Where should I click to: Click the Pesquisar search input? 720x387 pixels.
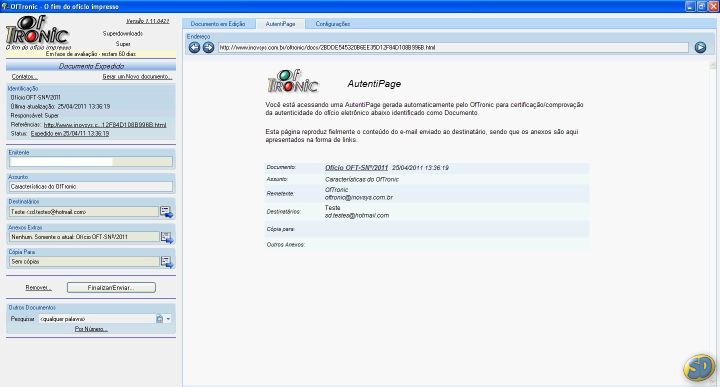[x=96, y=319]
